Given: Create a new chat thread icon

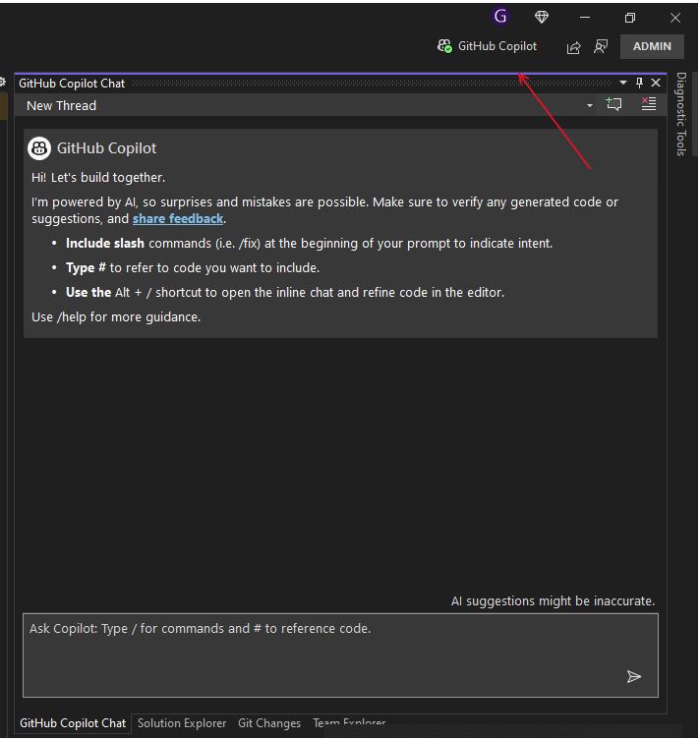Looking at the screenshot, I should [613, 104].
